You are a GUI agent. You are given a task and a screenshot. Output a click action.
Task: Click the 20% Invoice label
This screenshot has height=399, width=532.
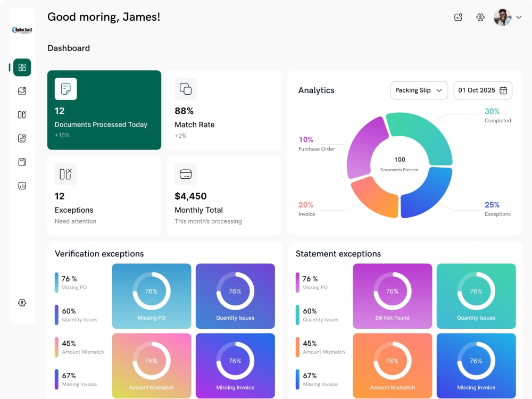[x=307, y=209]
